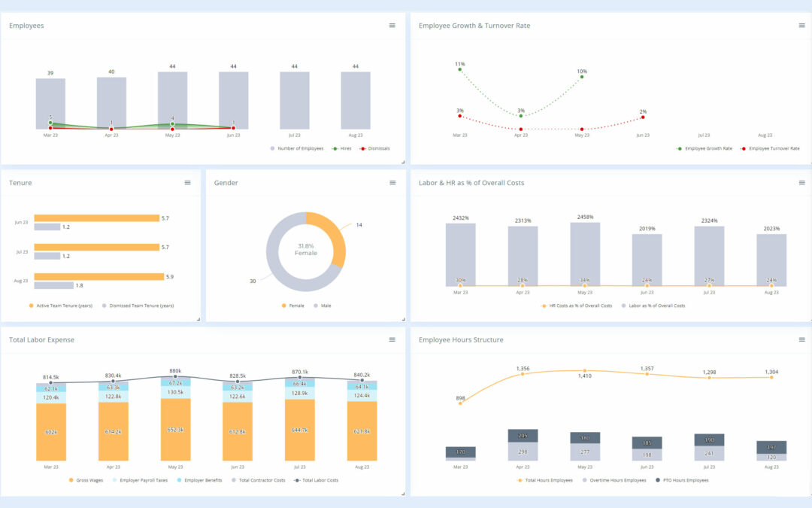Toggle the Hires legend series
The width and height of the screenshot is (812, 508).
coord(342,148)
